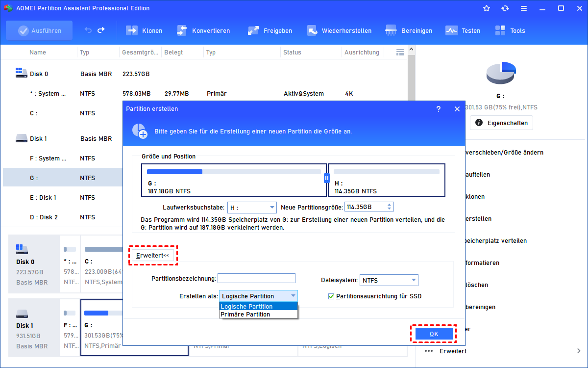Click the Partitionsbezeichnung text field
The image size is (588, 368).
pyautogui.click(x=256, y=278)
